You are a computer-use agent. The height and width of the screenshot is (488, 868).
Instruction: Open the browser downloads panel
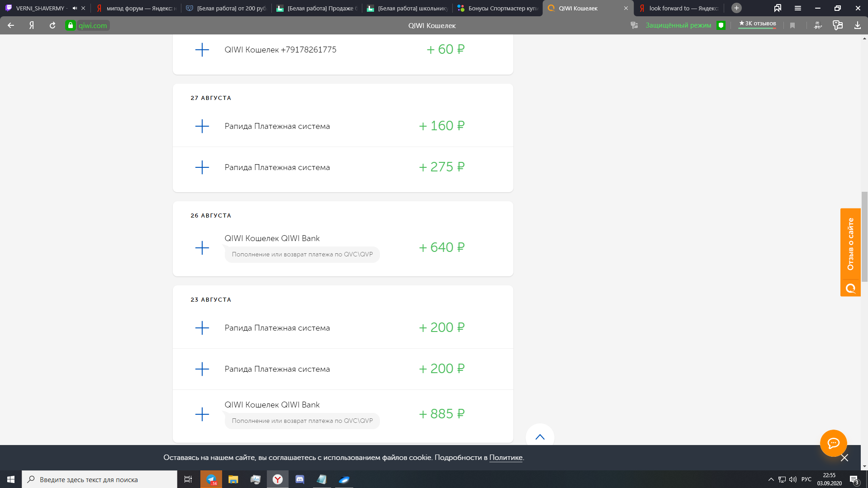[x=857, y=25]
